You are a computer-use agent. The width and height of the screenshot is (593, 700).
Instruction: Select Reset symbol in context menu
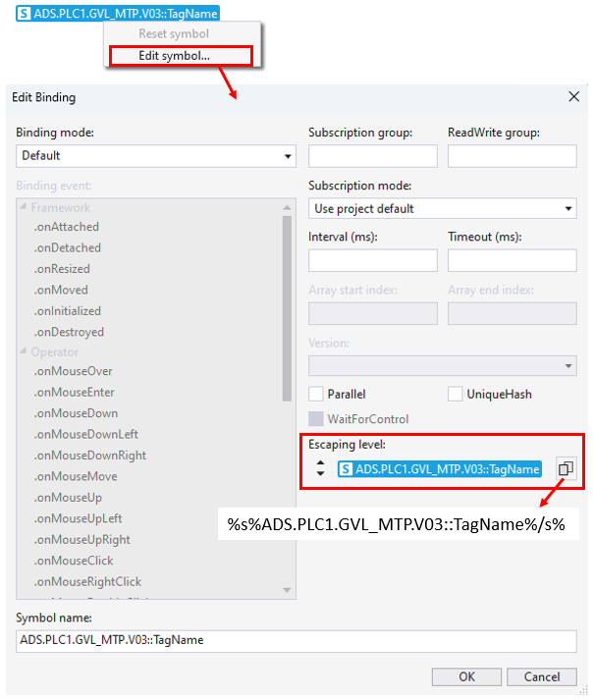(x=174, y=33)
